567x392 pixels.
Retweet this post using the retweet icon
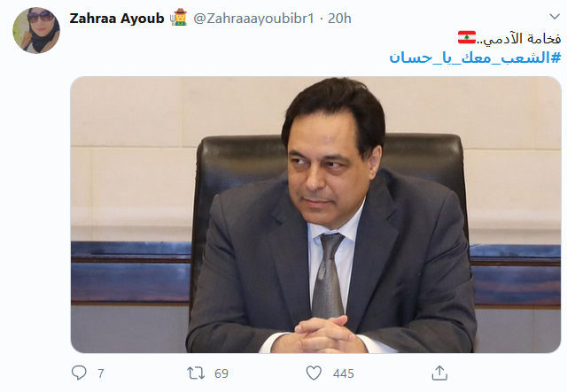click(x=196, y=373)
